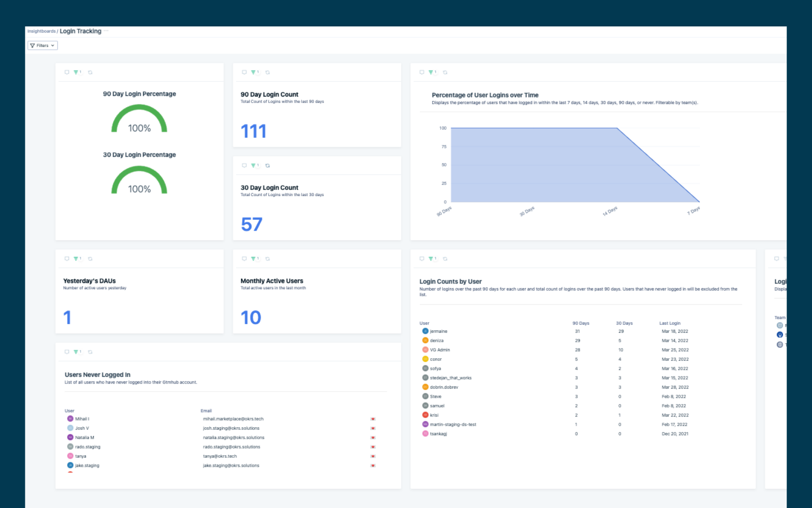Click deniza's avatar in login counts table

(x=425, y=340)
